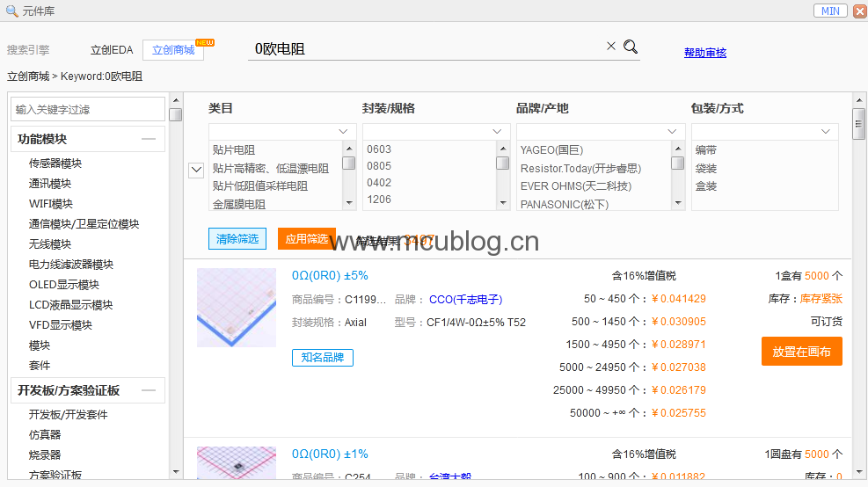868x487 pixels.
Task: Switch search engine to 立创商城
Action: pyautogui.click(x=173, y=50)
